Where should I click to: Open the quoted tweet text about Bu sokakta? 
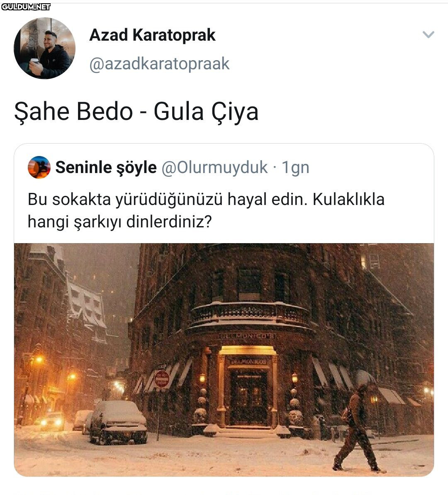pos(206,210)
